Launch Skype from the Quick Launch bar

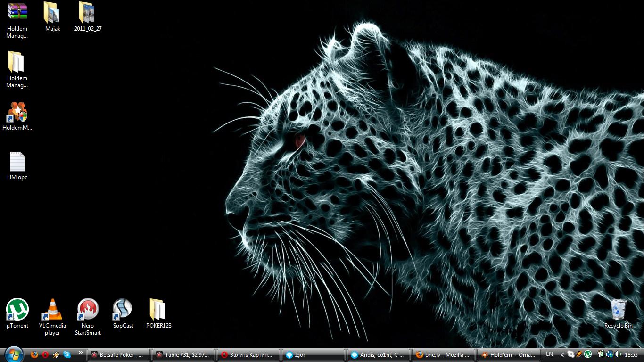tap(67, 354)
